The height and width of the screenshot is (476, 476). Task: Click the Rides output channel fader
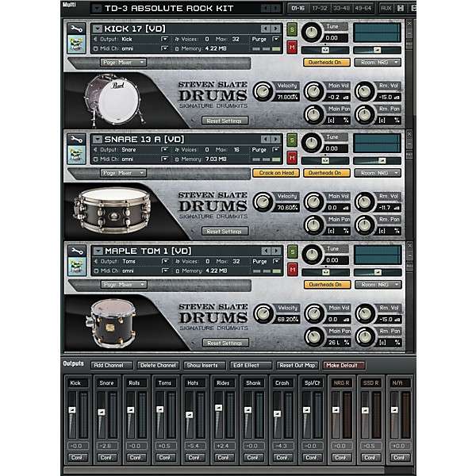[x=218, y=408]
